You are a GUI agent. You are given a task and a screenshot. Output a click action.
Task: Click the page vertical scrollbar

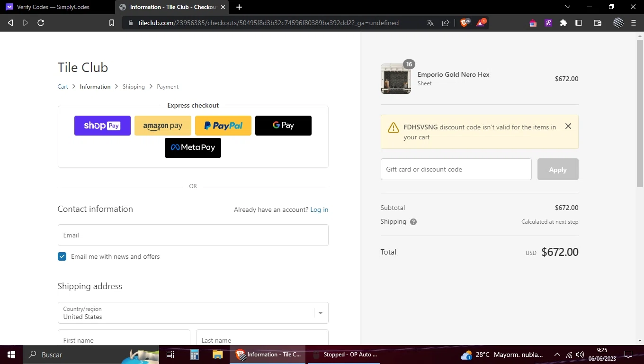pyautogui.click(x=640, y=114)
